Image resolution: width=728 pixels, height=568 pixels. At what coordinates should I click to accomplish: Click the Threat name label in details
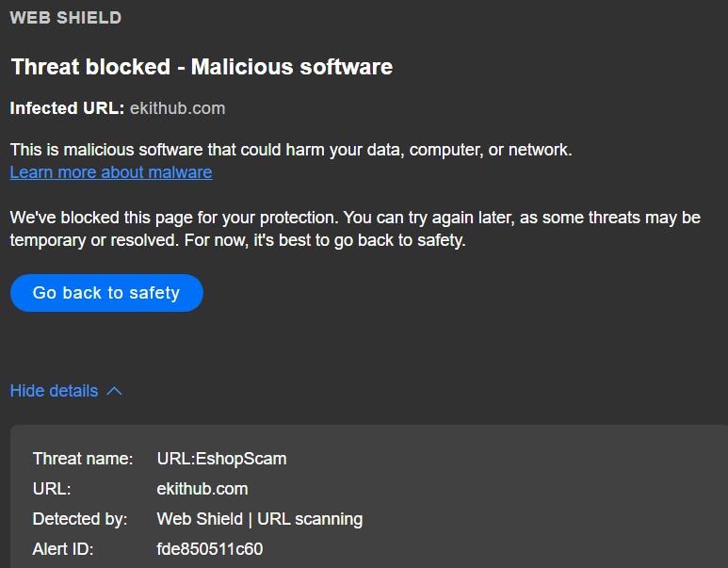[x=83, y=459]
